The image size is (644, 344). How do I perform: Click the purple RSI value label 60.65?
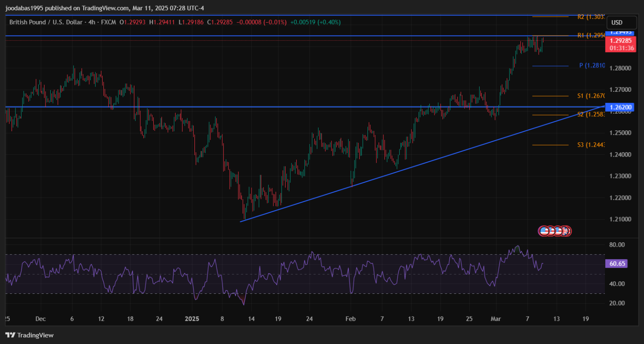click(x=617, y=263)
